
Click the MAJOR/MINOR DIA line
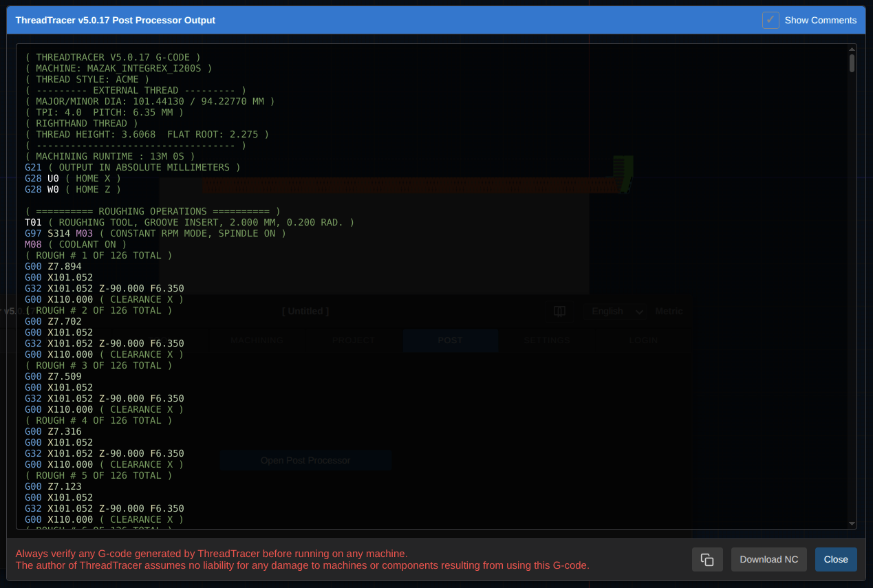(x=150, y=101)
